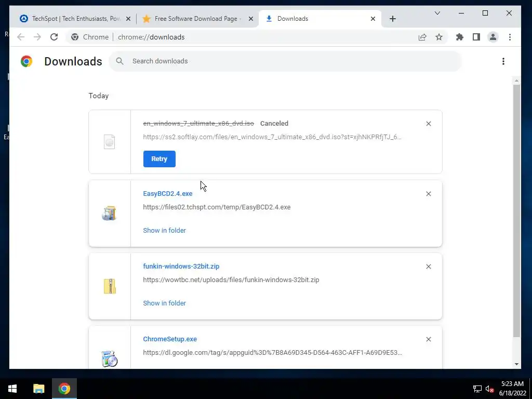The height and width of the screenshot is (399, 532).
Task: Select the Downloads tab
Action: point(320,19)
